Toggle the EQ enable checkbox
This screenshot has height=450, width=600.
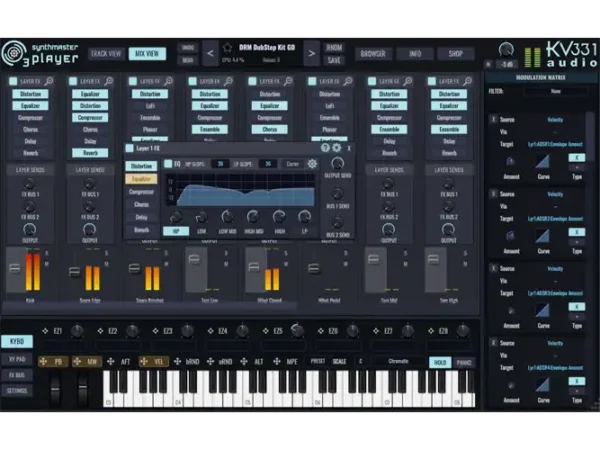click(168, 164)
